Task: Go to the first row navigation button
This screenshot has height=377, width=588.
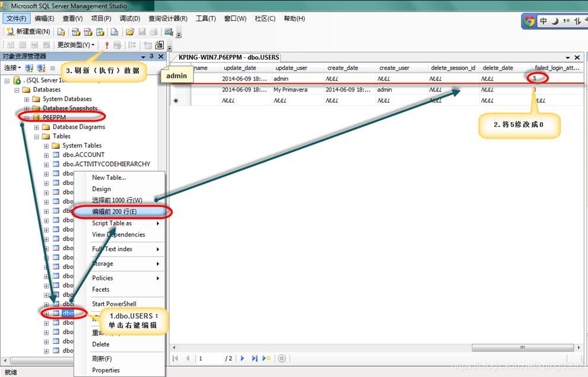Action: [x=175, y=358]
